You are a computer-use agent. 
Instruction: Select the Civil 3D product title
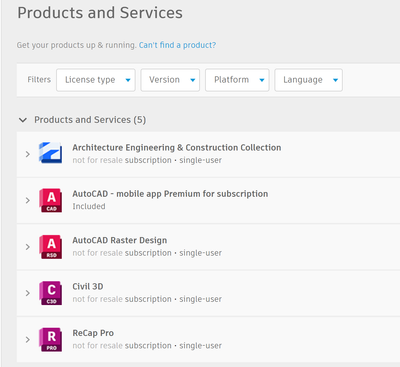tap(88, 287)
